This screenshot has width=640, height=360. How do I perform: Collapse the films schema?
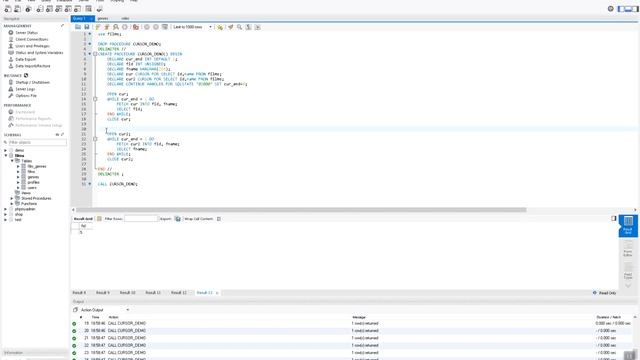tap(5, 156)
